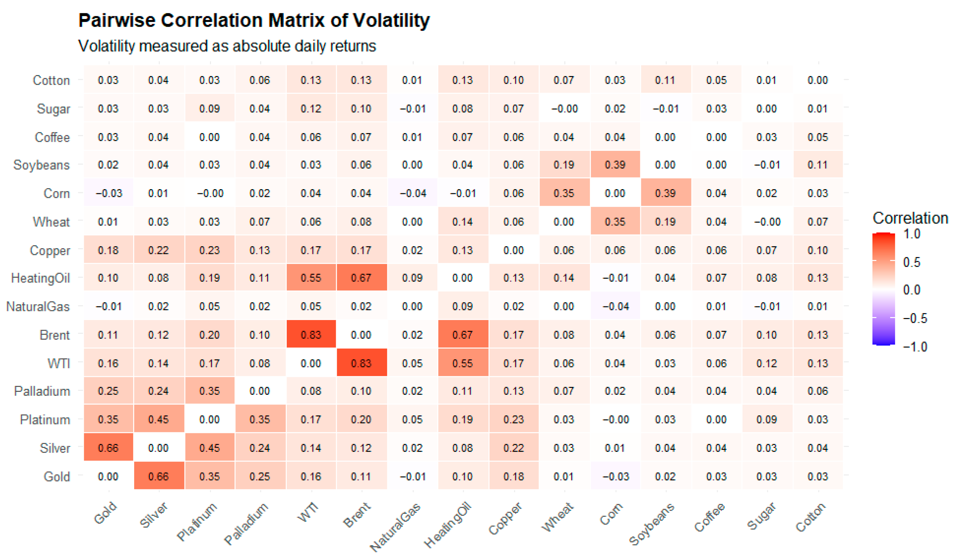Viewport: 955px width, 560px height.
Task: Click the Cotton y-axis row label
Action: coord(52,80)
